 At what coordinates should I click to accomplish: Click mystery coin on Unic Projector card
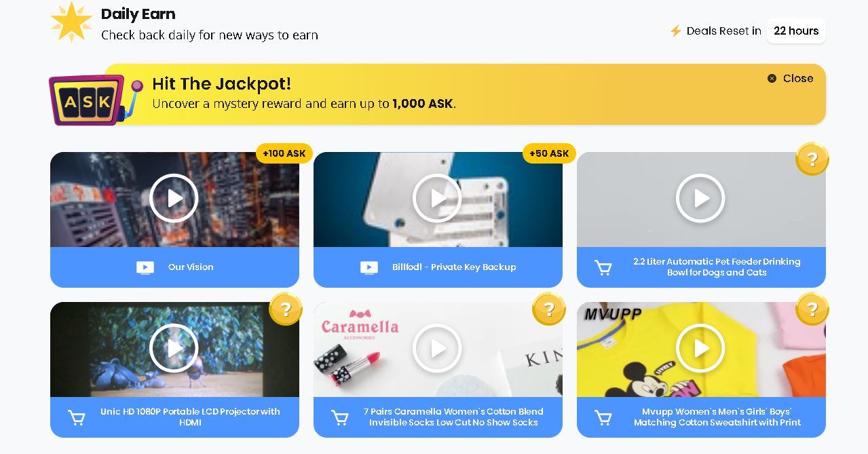[x=286, y=309]
